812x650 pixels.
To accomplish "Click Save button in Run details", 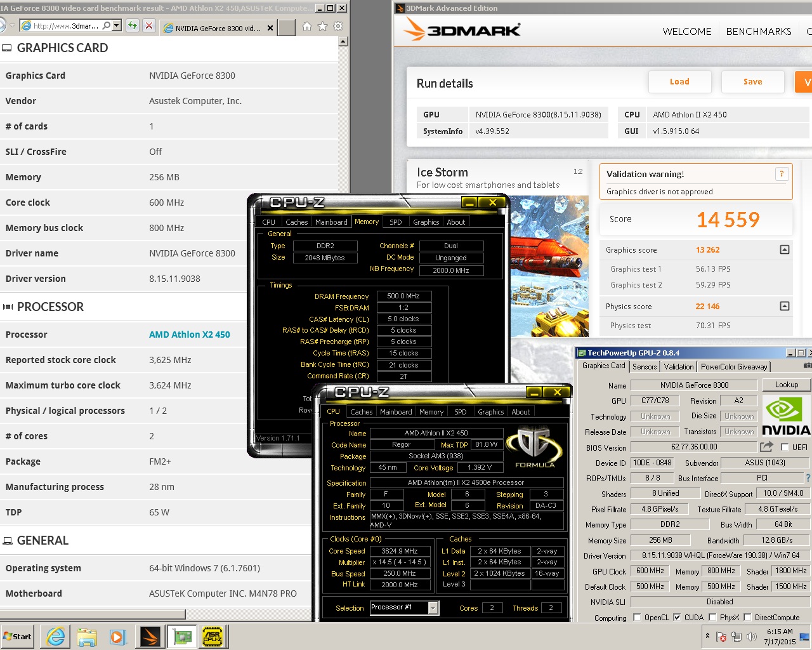I will coord(752,82).
